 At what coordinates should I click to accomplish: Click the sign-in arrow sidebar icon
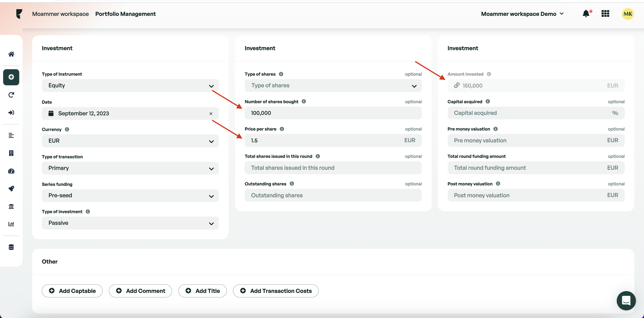(x=11, y=113)
